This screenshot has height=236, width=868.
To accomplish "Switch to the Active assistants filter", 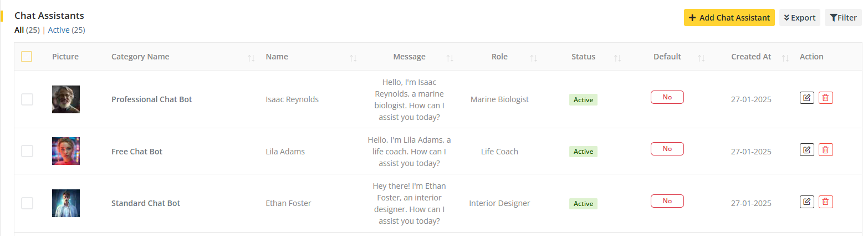I will click(x=59, y=30).
